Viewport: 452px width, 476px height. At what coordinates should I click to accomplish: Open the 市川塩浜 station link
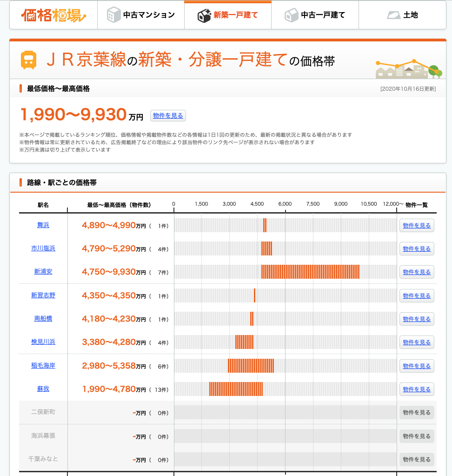43,248
